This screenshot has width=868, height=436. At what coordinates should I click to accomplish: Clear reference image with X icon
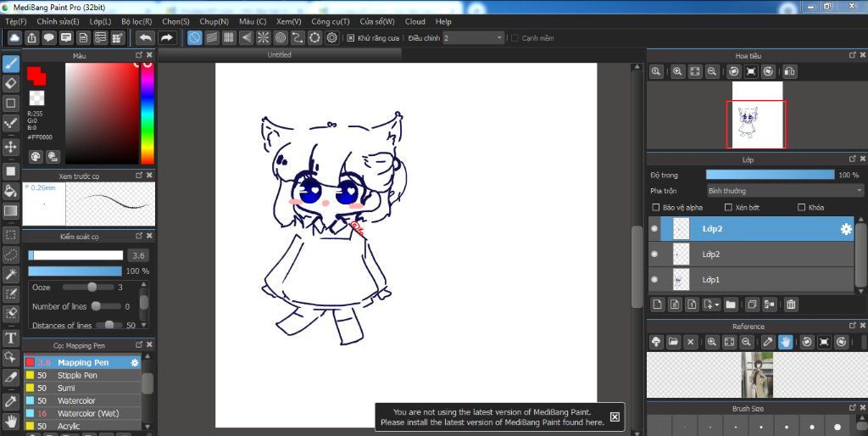click(690, 342)
